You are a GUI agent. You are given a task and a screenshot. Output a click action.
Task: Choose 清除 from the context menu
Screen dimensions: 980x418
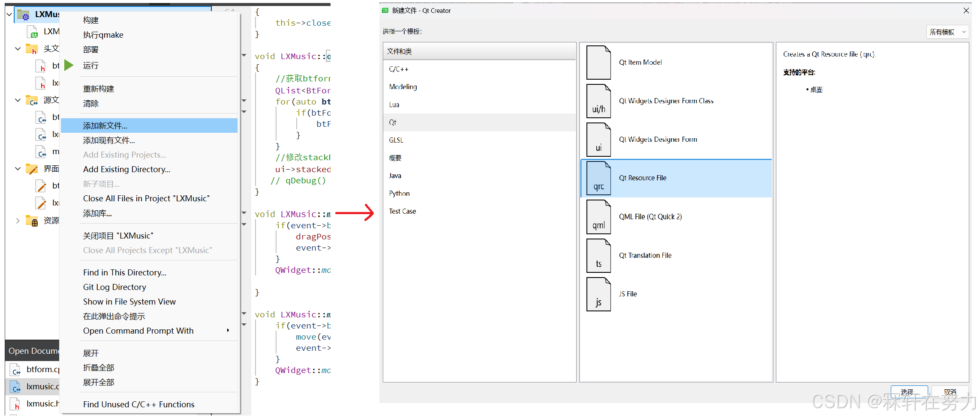pyautogui.click(x=91, y=104)
